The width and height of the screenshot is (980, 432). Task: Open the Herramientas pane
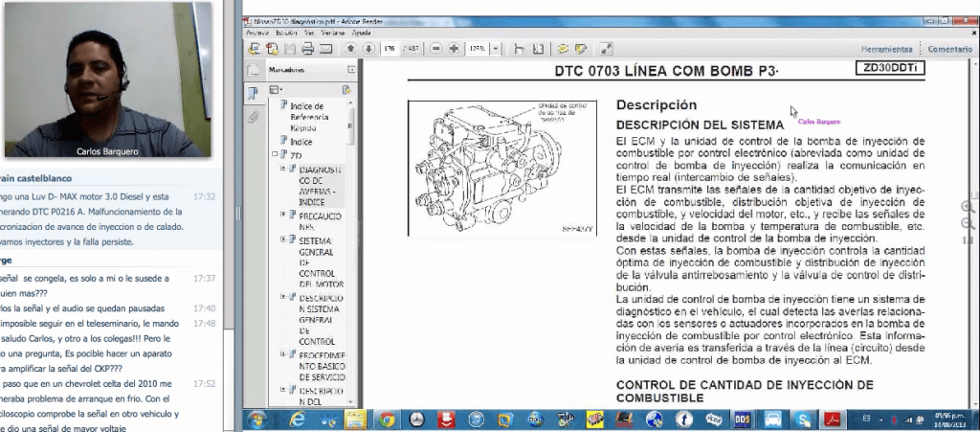(x=886, y=49)
